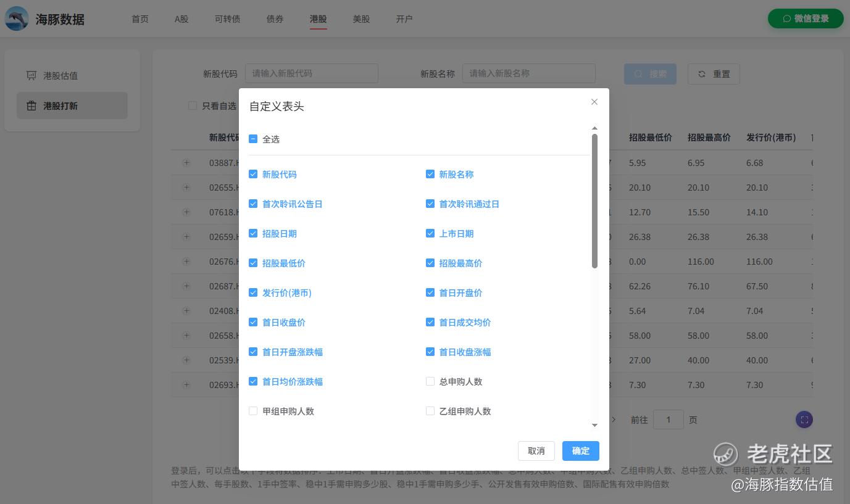Expand row 02693.HK with plus icon
Image resolution: width=850 pixels, height=504 pixels.
coord(186,385)
